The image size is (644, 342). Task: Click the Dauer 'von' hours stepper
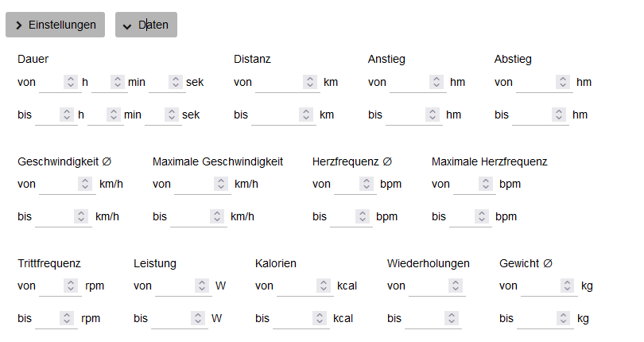[x=70, y=82]
